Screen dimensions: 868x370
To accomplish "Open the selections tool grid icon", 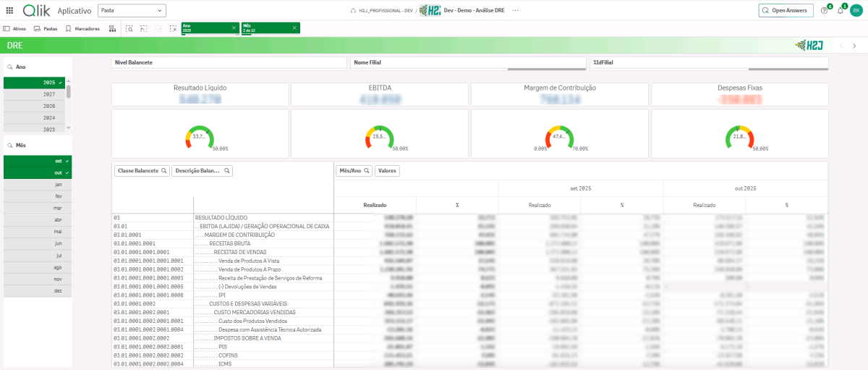I will 112,29.
